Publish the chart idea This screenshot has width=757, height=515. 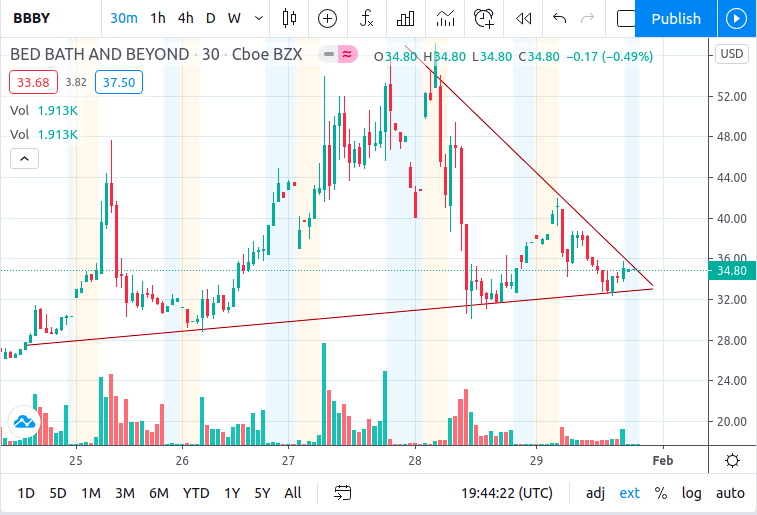pyautogui.click(x=676, y=18)
